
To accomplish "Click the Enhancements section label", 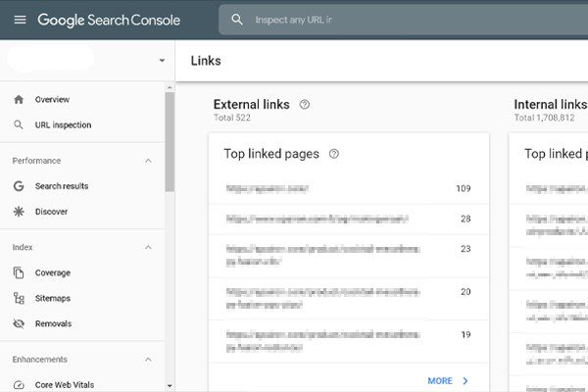I will [40, 360].
